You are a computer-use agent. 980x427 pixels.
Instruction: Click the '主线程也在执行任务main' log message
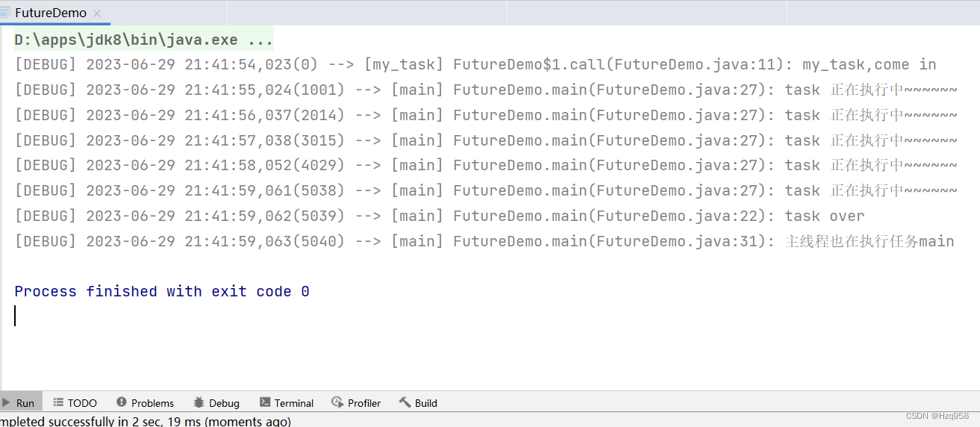[870, 241]
